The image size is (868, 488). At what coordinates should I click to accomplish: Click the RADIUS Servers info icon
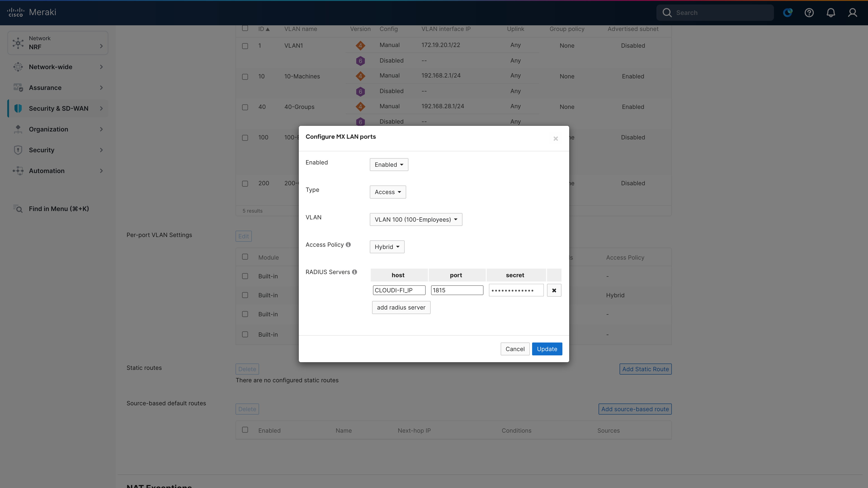pyautogui.click(x=354, y=272)
